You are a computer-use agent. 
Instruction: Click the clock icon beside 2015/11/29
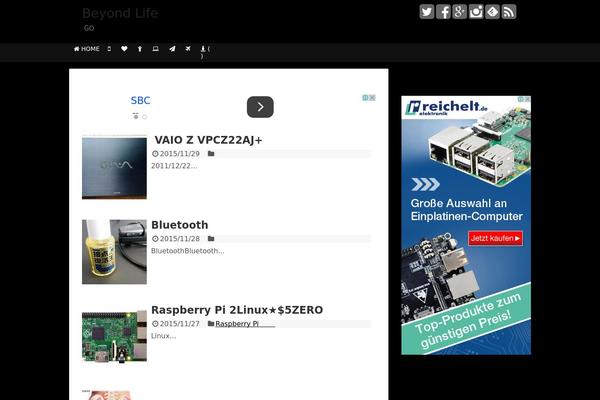(x=155, y=153)
